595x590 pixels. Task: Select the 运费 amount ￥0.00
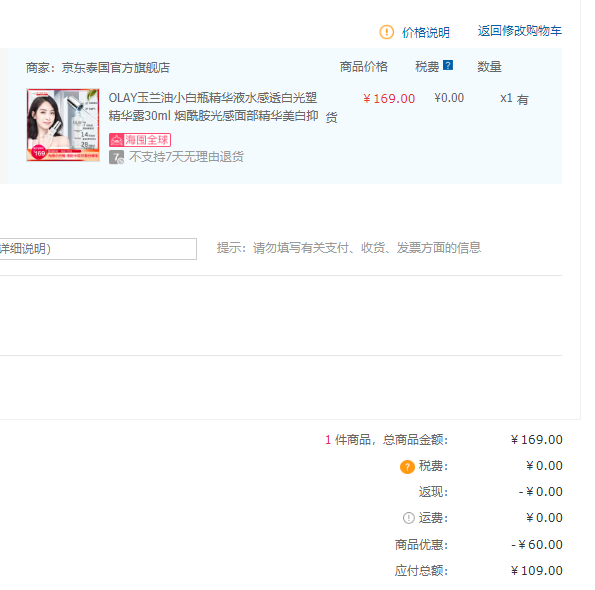pyautogui.click(x=544, y=518)
